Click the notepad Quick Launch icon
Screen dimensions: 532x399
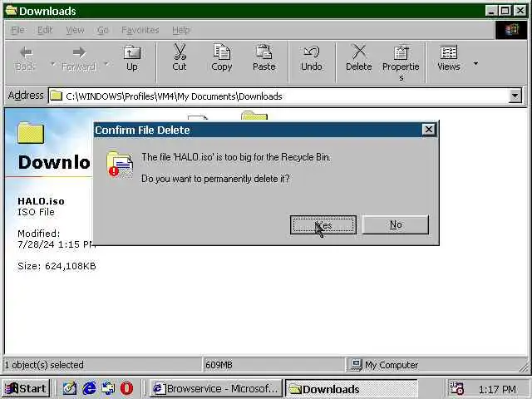coord(70,388)
